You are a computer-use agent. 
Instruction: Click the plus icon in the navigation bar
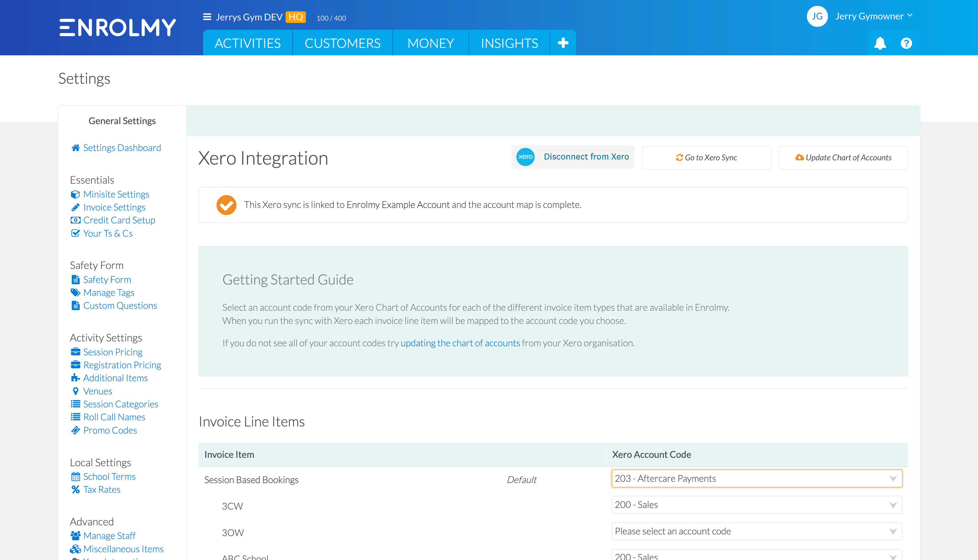(x=563, y=43)
